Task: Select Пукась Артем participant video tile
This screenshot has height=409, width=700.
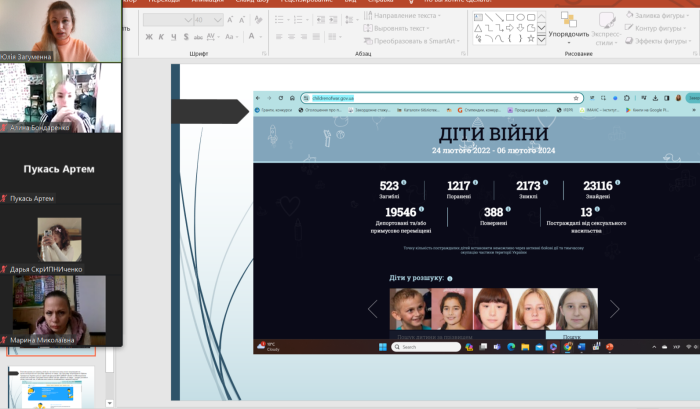Action: (61, 171)
